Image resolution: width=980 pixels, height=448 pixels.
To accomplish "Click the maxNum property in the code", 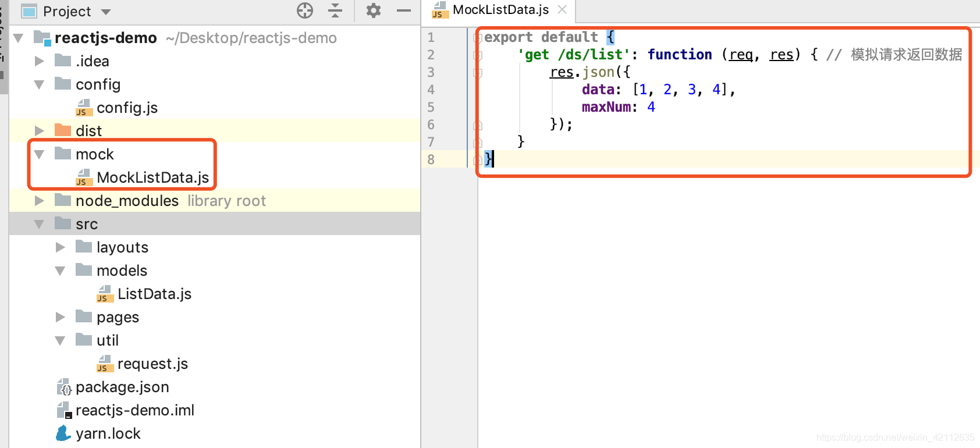I will pyautogui.click(x=606, y=107).
